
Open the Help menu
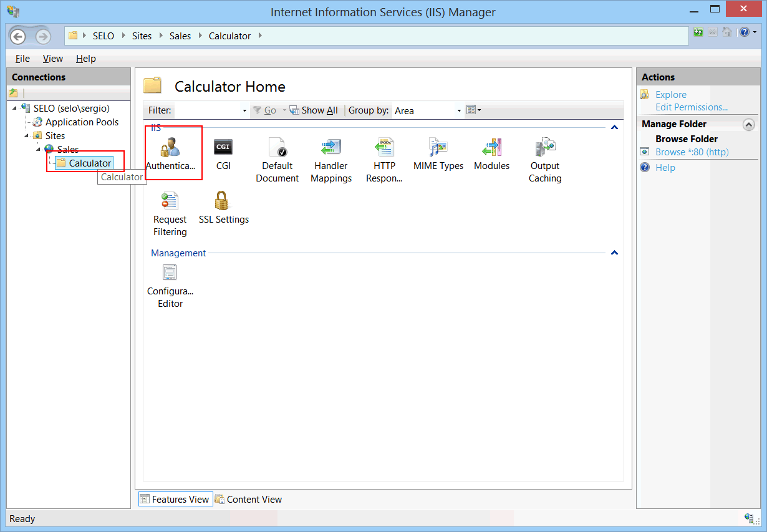86,59
